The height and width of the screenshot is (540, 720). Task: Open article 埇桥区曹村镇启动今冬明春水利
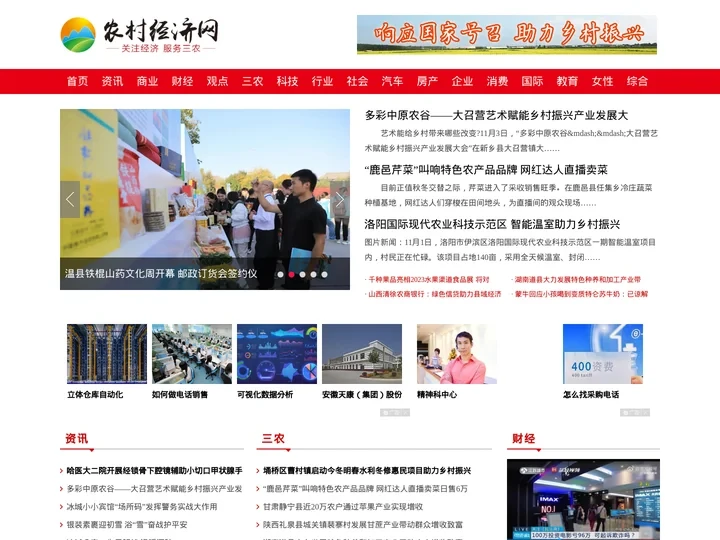point(367,471)
